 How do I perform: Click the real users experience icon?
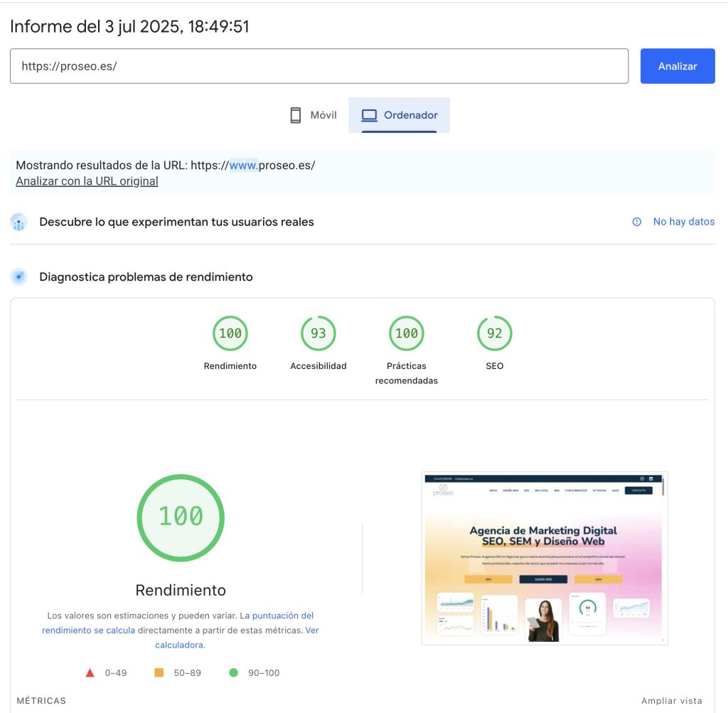point(18,222)
